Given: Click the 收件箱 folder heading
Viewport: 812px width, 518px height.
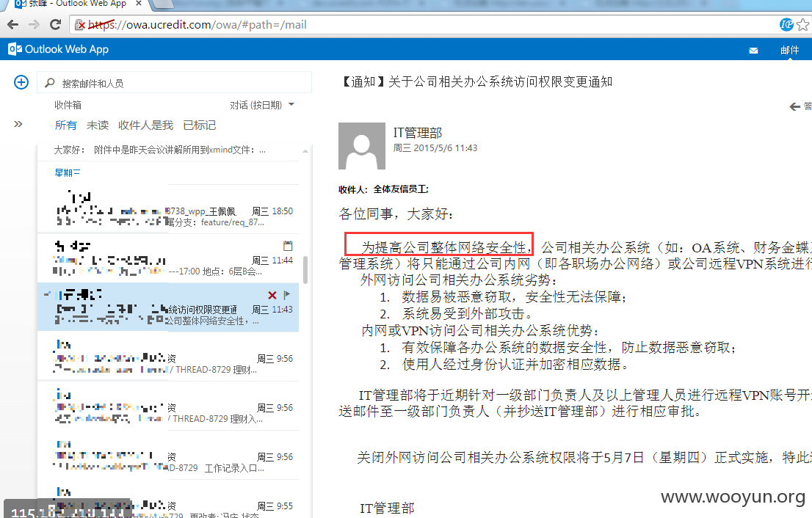Looking at the screenshot, I should [x=68, y=105].
